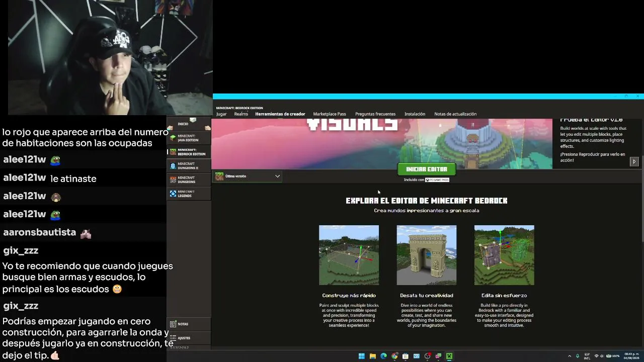The width and height of the screenshot is (644, 362).
Task: Click username gix_zzz above the escudos tip
Action: click(x=21, y=250)
